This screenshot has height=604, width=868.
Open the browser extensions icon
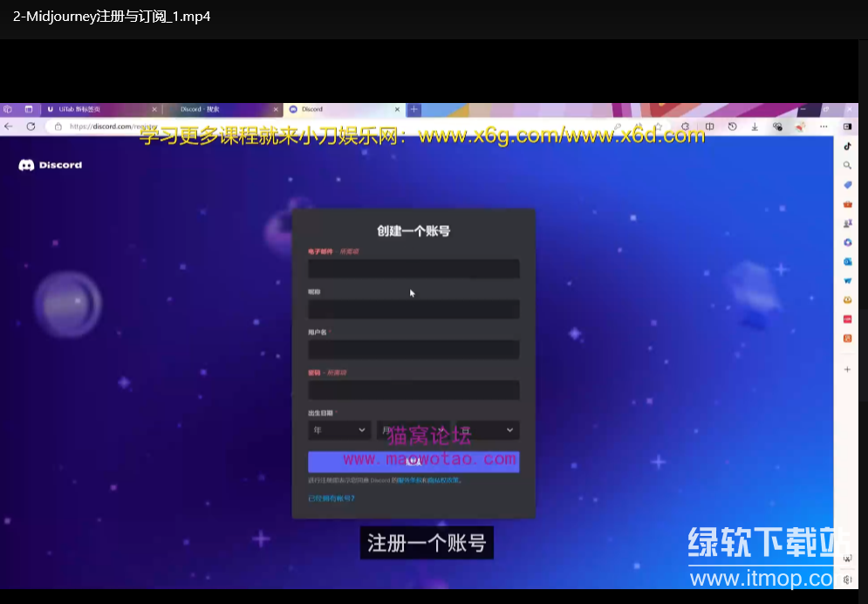coord(686,127)
